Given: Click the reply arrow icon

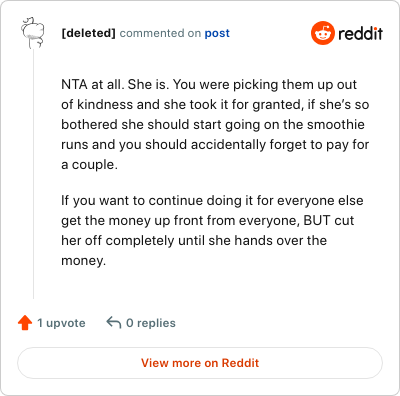Looking at the screenshot, I should (x=113, y=323).
